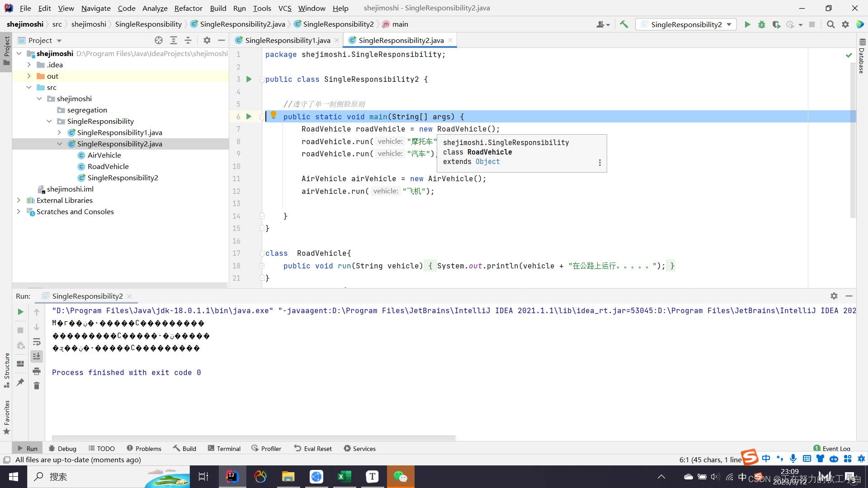This screenshot has width=868, height=488.
Task: Pin the Run tool window tab
Action: [20, 382]
